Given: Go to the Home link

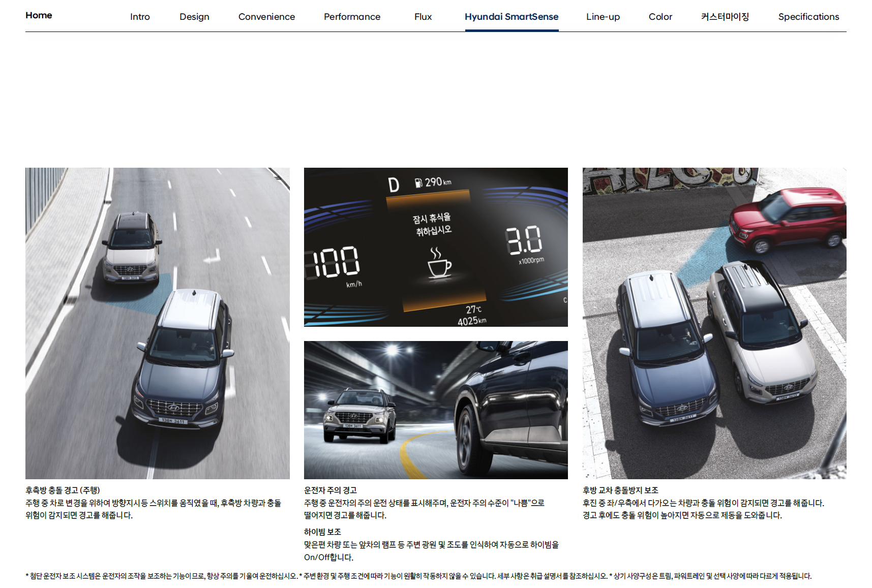Looking at the screenshot, I should point(39,15).
